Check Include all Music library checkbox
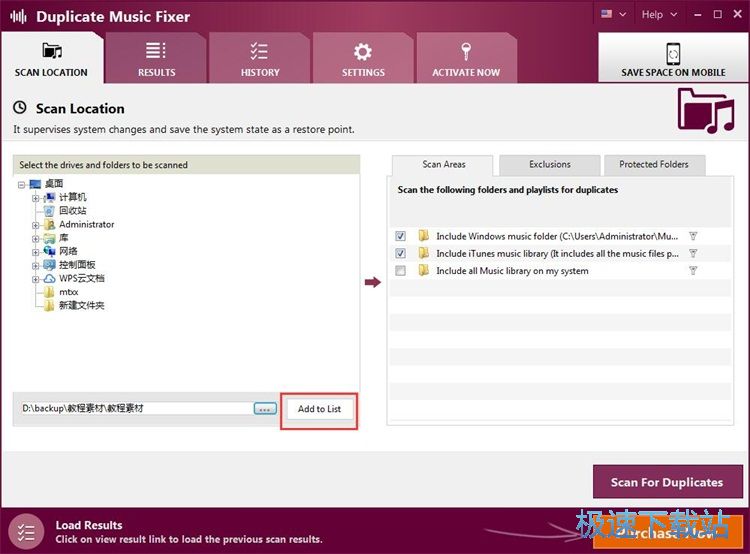750x554 pixels. coord(400,271)
